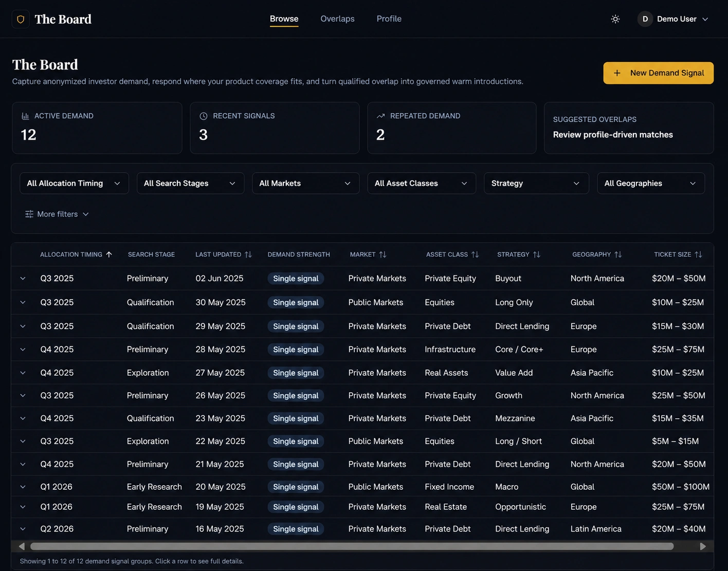Expand the 27 May 2025 Value Add row
Screen dimensions: 728x571
(x=23, y=373)
